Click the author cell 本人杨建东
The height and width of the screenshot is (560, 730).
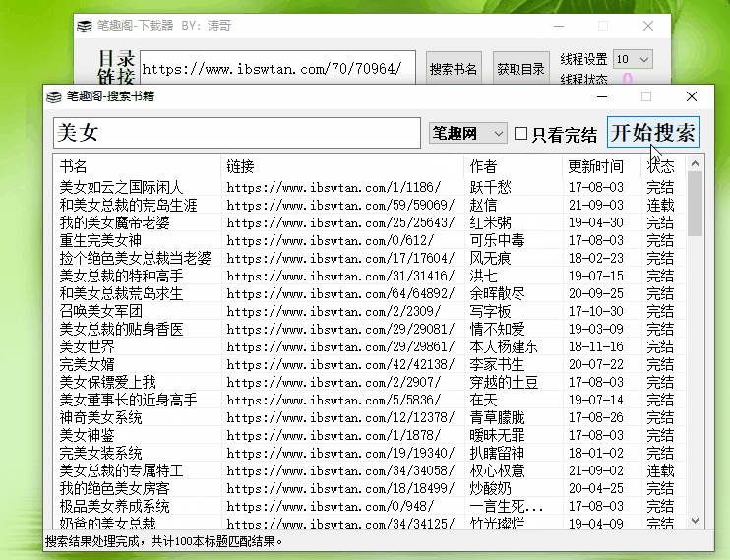(x=504, y=346)
